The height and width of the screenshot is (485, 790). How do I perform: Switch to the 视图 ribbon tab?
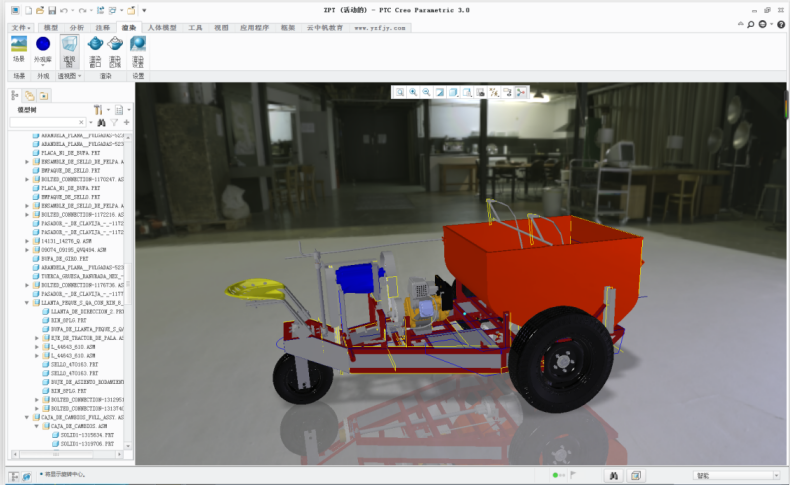pyautogui.click(x=222, y=28)
